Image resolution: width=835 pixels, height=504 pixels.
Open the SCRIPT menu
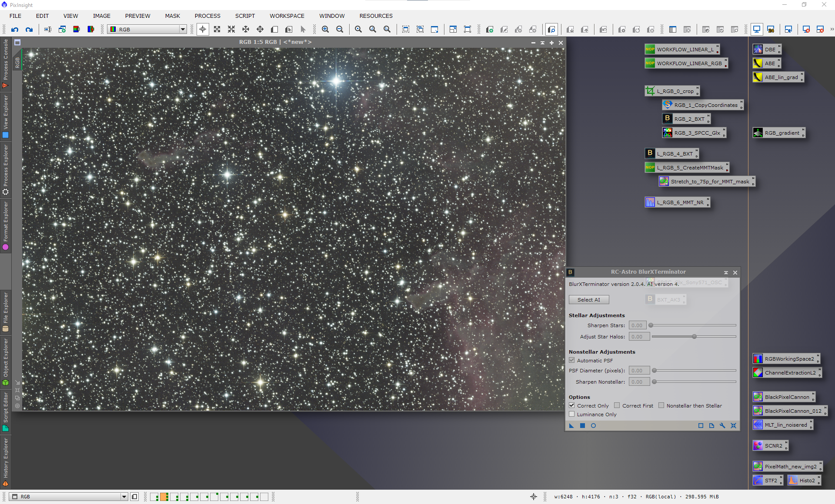245,16
